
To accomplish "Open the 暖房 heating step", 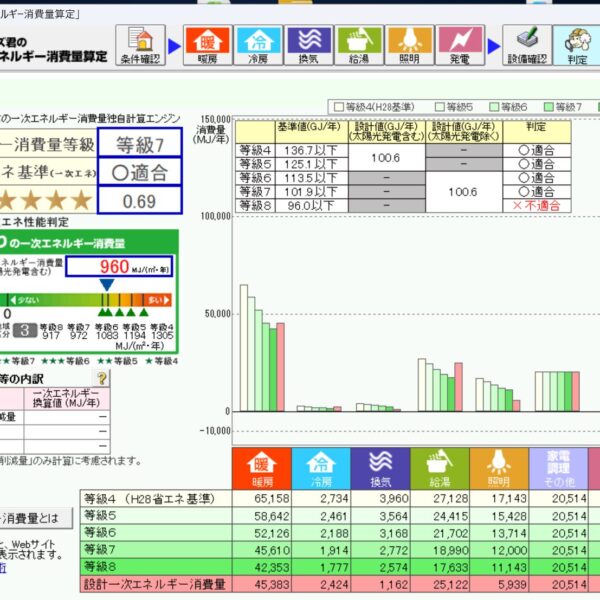I will [208, 45].
